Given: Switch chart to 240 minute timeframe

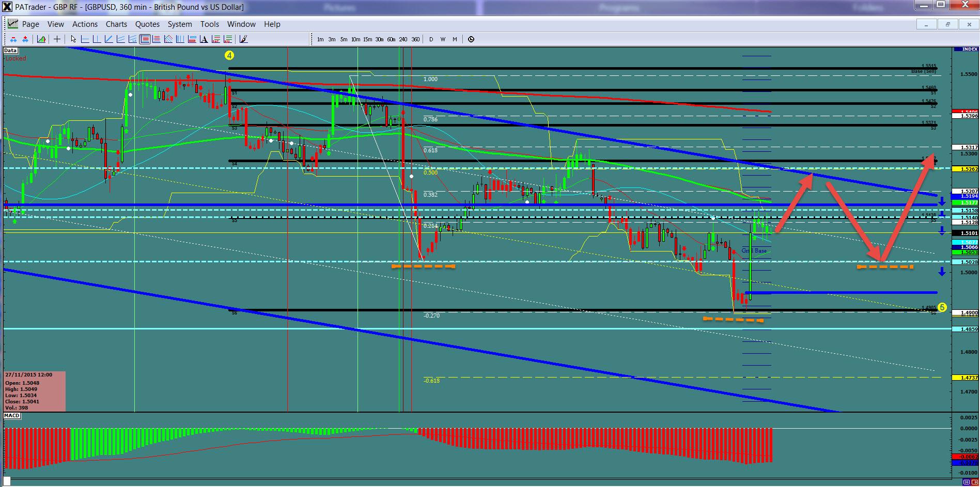Looking at the screenshot, I should coord(403,39).
